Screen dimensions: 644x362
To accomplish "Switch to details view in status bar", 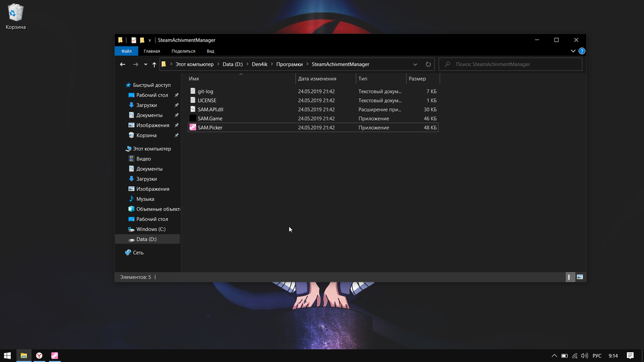I will 570,277.
